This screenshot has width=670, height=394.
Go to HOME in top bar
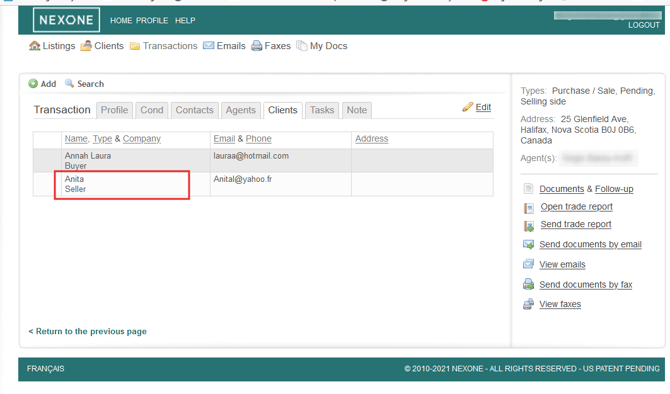pos(121,21)
